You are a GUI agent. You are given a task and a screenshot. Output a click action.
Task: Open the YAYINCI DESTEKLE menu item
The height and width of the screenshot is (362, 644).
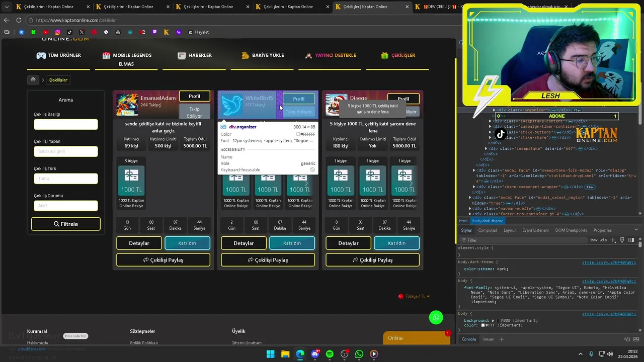point(331,55)
